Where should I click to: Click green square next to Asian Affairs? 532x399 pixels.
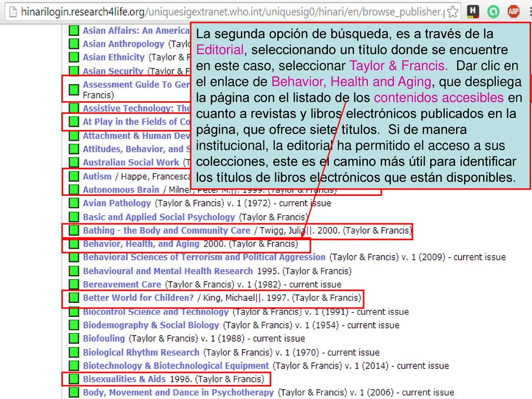click(74, 31)
